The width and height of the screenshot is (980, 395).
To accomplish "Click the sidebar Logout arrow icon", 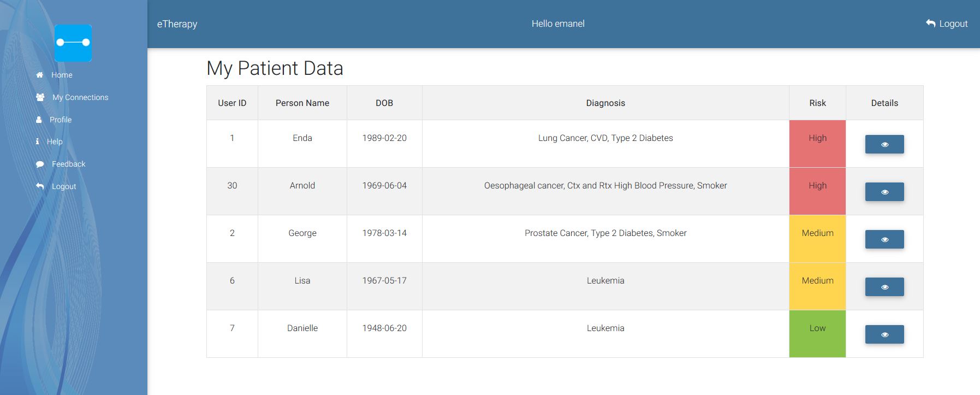I will point(40,186).
